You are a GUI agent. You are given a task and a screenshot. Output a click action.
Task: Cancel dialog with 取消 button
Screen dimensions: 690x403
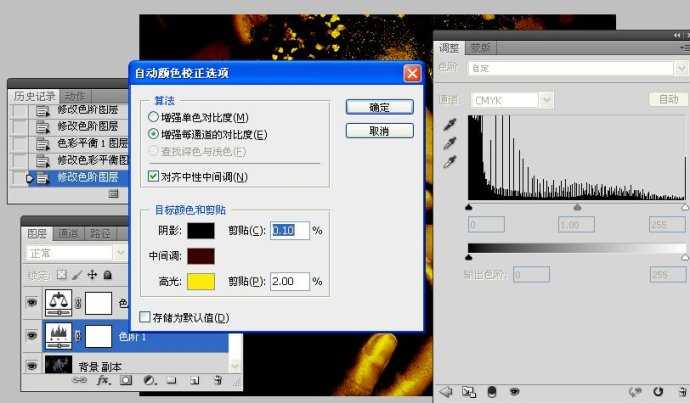pyautogui.click(x=379, y=131)
